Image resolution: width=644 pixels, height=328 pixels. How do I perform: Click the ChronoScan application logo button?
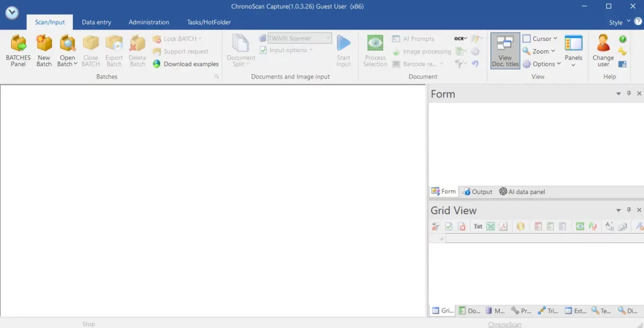click(x=13, y=13)
